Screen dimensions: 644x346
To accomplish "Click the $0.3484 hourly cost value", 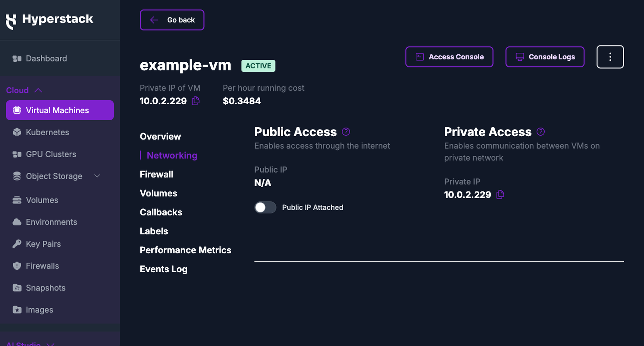I will coord(242,101).
